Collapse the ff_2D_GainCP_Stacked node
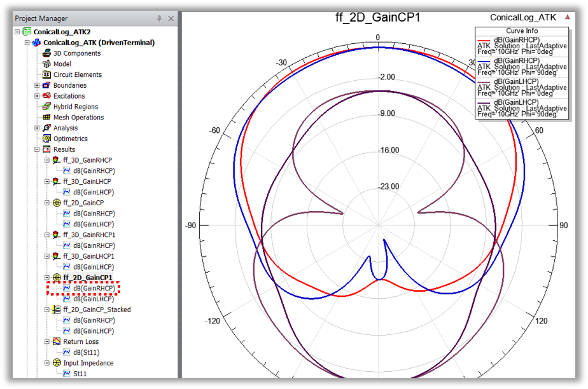Image resolution: width=588 pixels, height=389 pixels. [x=47, y=310]
